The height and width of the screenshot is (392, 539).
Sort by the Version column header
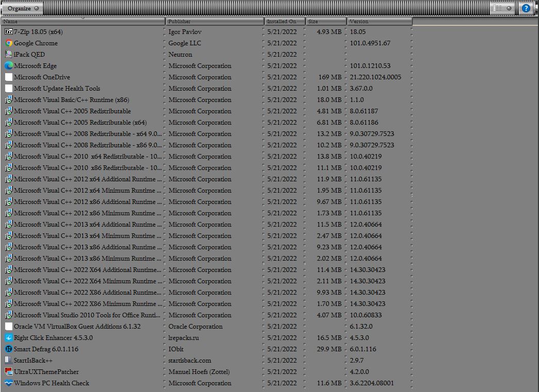pyautogui.click(x=379, y=21)
